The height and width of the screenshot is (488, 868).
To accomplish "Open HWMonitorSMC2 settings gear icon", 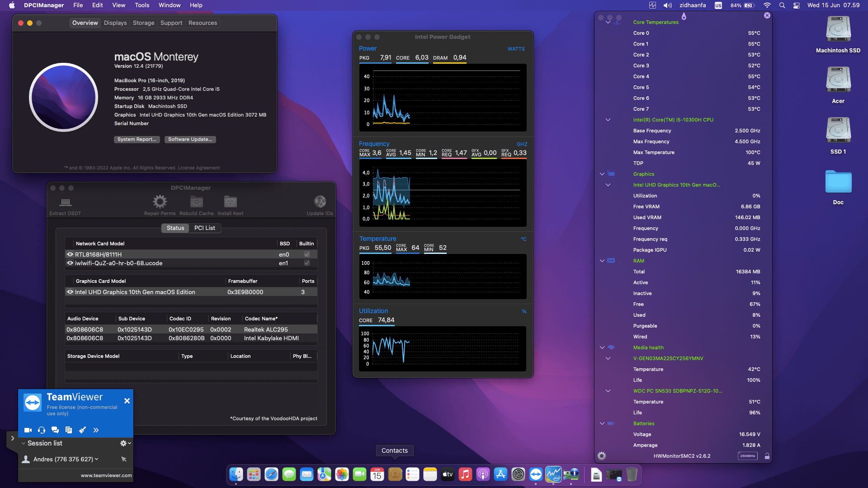I will (602, 456).
